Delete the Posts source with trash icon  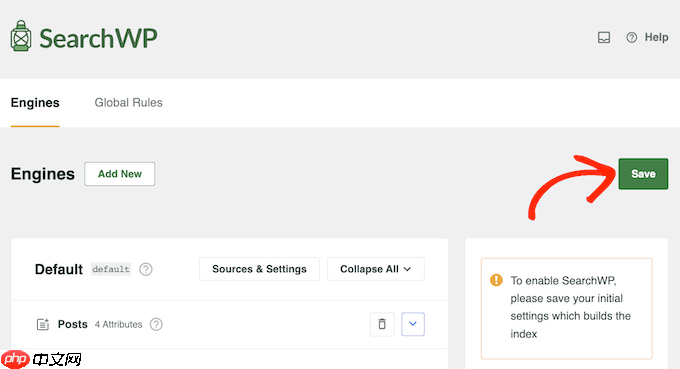click(382, 324)
